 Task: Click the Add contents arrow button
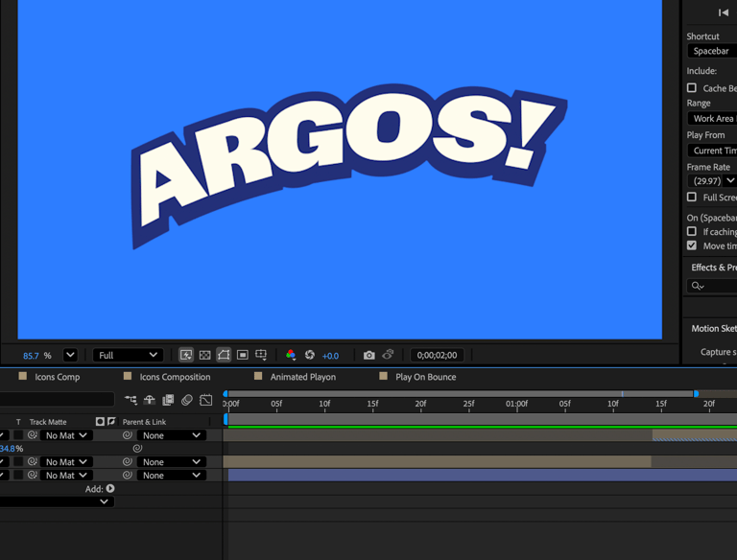[110, 489]
